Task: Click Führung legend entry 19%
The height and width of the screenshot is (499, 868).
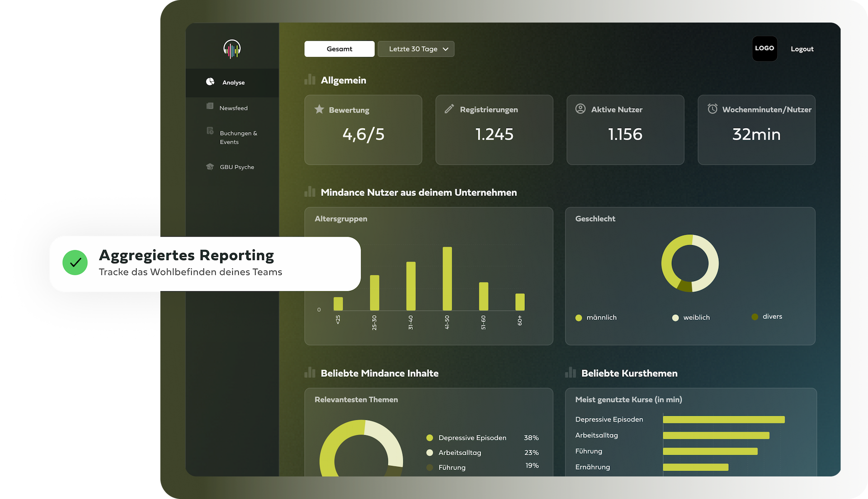Action: coord(482,467)
